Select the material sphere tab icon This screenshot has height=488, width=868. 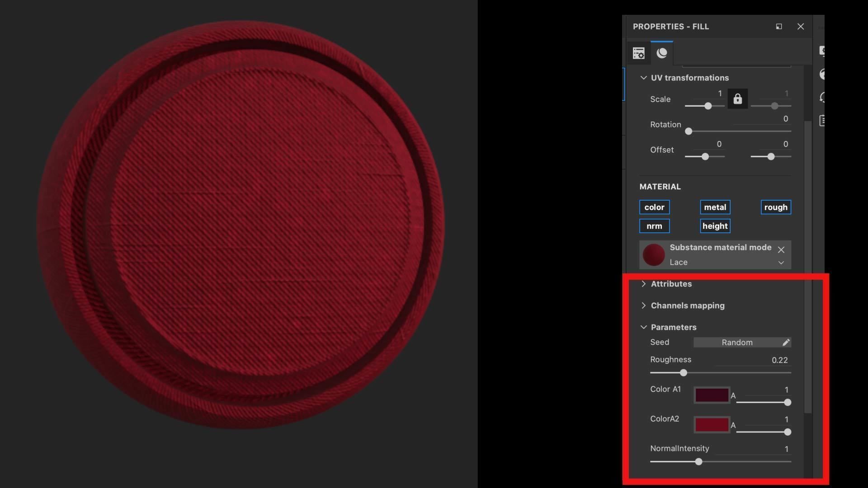pos(662,53)
